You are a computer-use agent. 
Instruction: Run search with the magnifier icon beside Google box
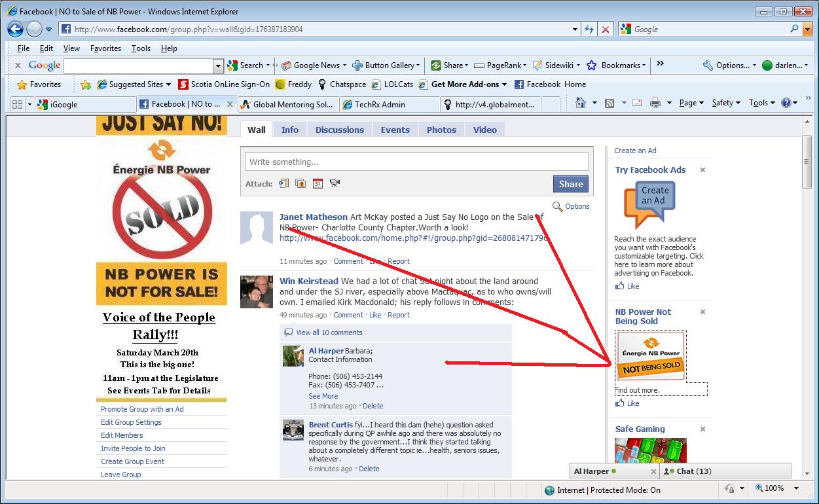click(x=795, y=29)
